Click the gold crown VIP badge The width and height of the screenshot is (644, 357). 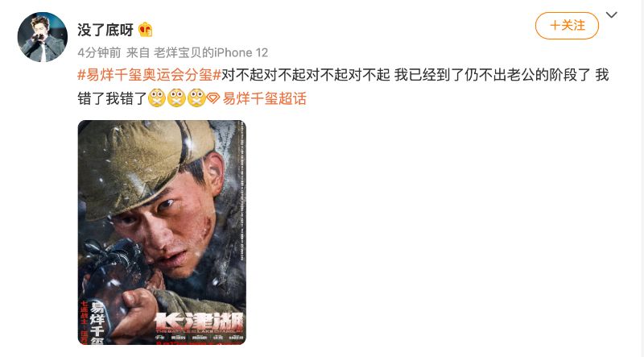pyautogui.click(x=146, y=30)
